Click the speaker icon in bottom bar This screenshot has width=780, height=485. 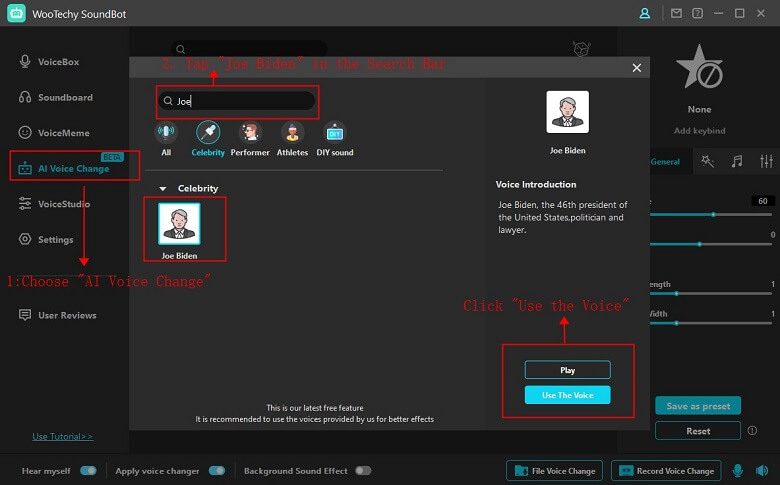(x=762, y=470)
